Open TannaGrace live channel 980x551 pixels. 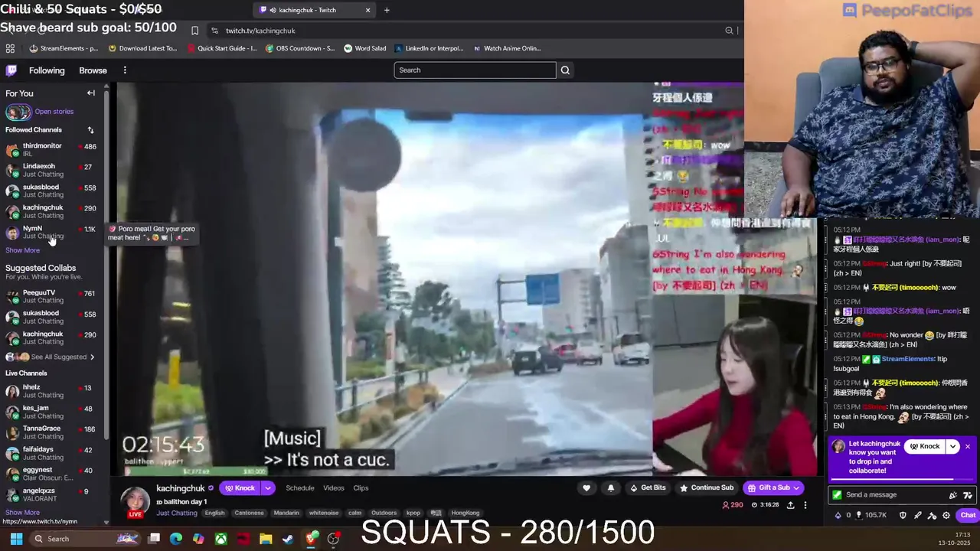[52, 432]
